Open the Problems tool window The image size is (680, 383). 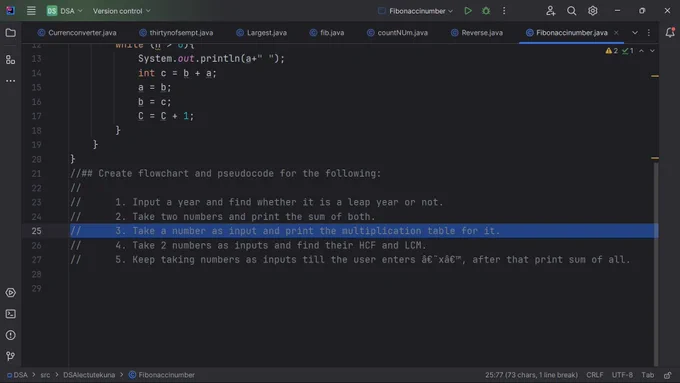[x=10, y=335]
